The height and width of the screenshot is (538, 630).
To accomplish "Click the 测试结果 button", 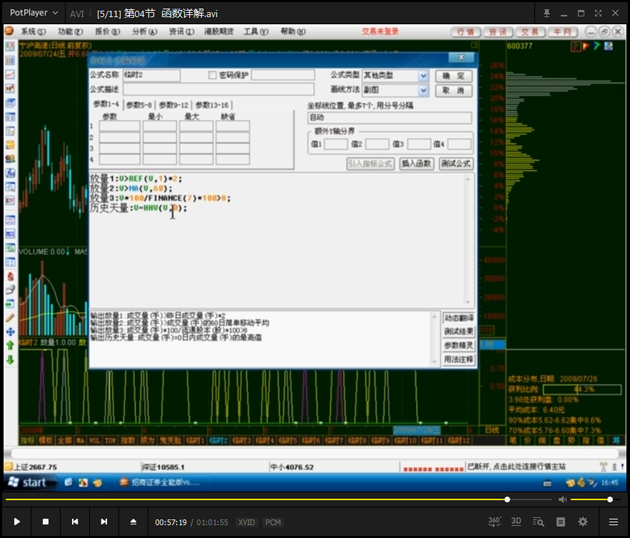I will pyautogui.click(x=459, y=331).
